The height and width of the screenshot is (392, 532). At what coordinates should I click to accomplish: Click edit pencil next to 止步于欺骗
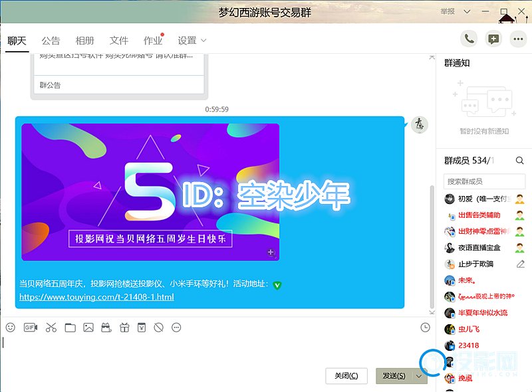(x=521, y=264)
